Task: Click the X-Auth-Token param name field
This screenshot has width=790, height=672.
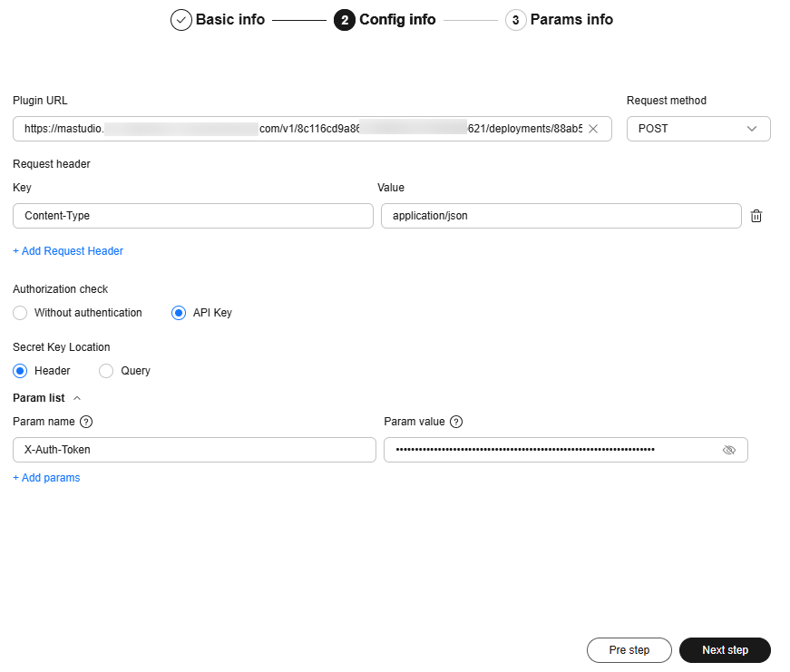Action: point(194,450)
